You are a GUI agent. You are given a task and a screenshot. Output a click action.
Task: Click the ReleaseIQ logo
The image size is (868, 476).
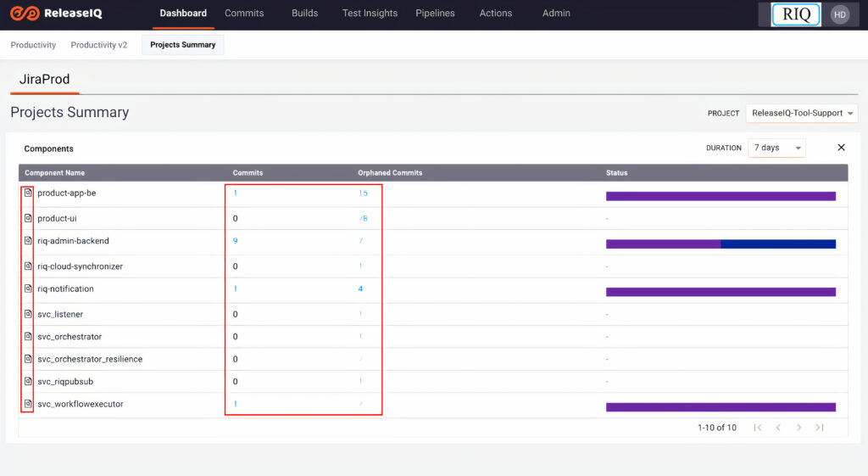click(56, 13)
